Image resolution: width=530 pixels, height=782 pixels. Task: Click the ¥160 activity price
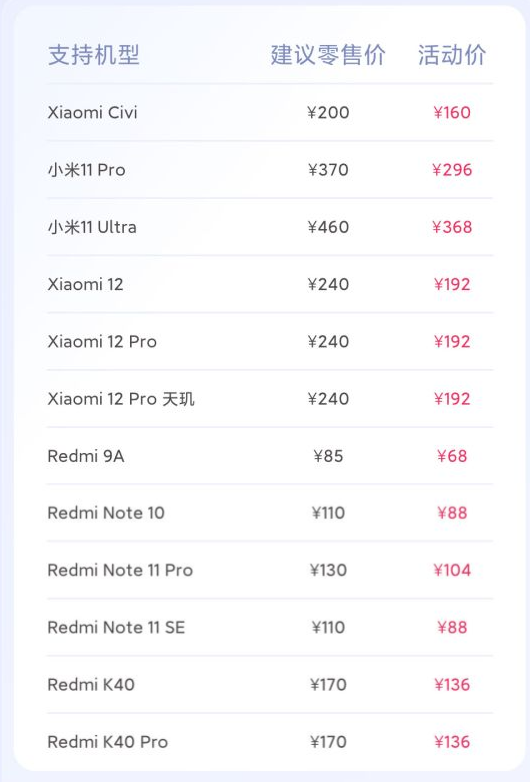click(x=452, y=112)
